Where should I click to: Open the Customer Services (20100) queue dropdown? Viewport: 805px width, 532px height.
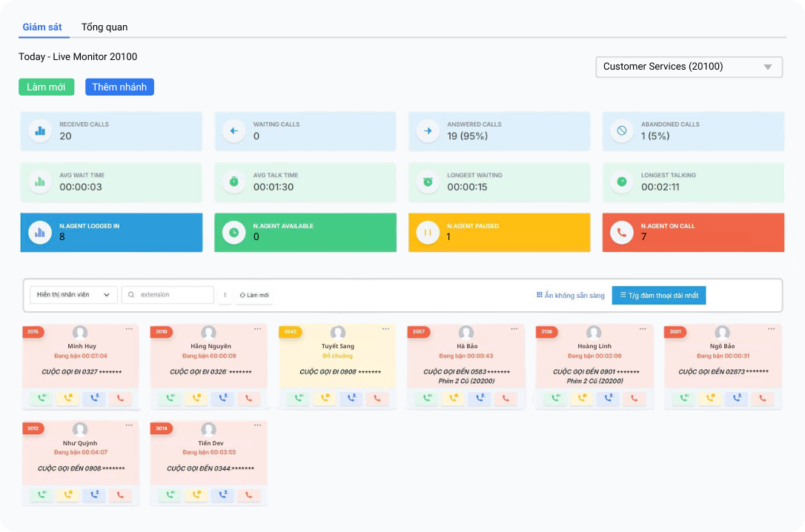pos(689,67)
